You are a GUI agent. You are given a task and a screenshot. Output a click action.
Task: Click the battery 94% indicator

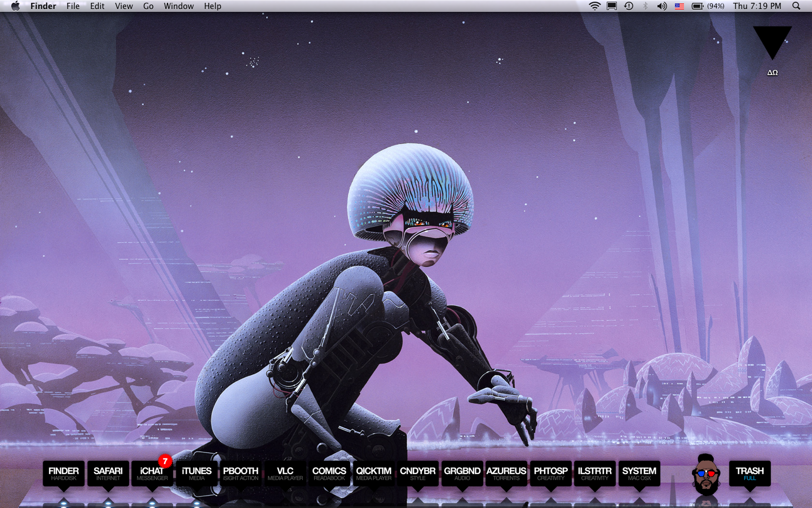708,6
